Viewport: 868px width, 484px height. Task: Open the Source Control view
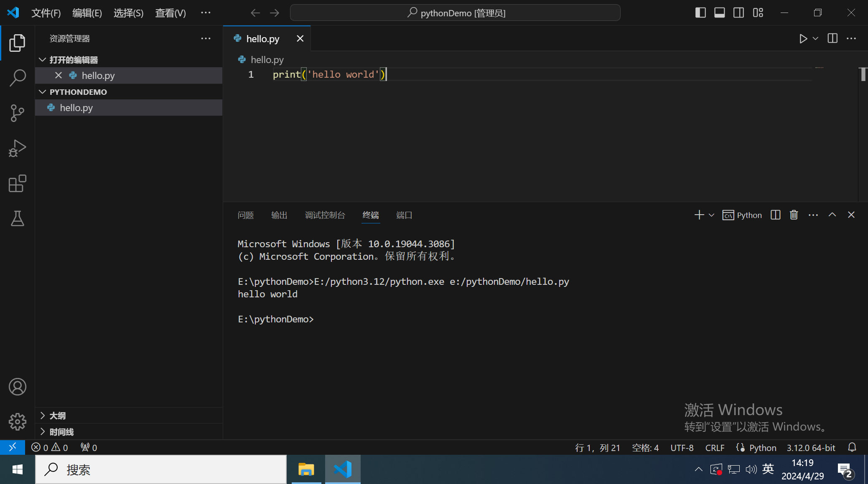[17, 113]
